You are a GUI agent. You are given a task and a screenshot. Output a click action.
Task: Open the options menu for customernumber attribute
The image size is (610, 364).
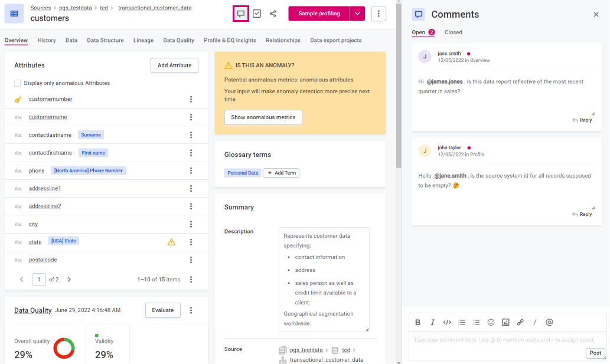(x=191, y=99)
